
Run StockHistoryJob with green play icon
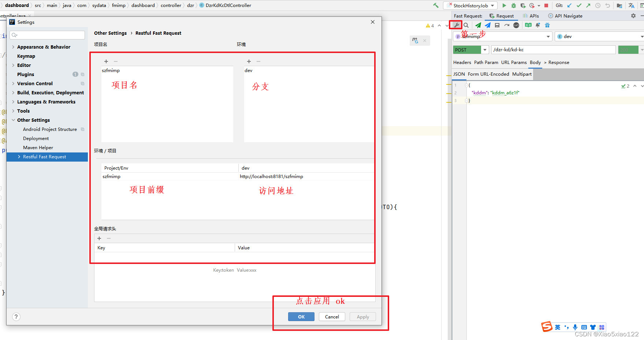tap(504, 5)
